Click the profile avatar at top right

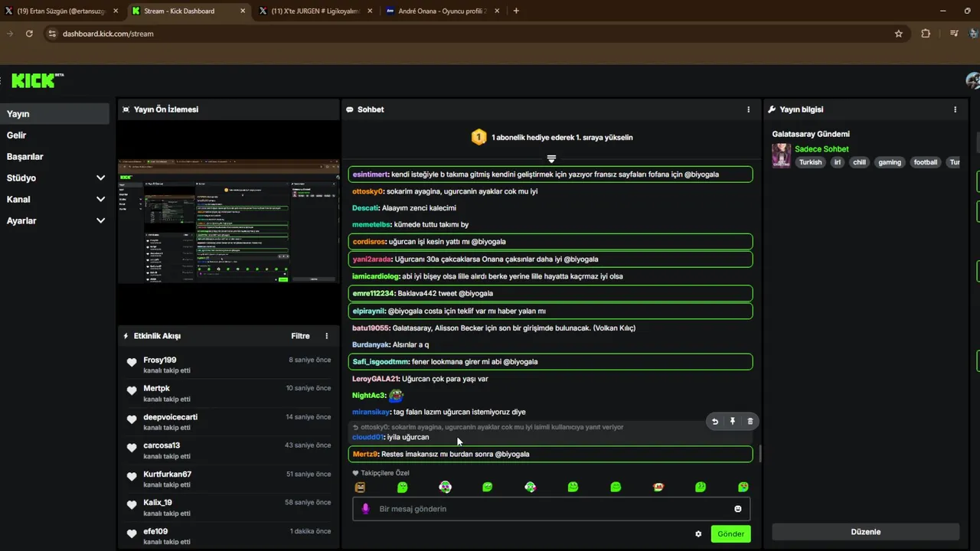(x=973, y=81)
